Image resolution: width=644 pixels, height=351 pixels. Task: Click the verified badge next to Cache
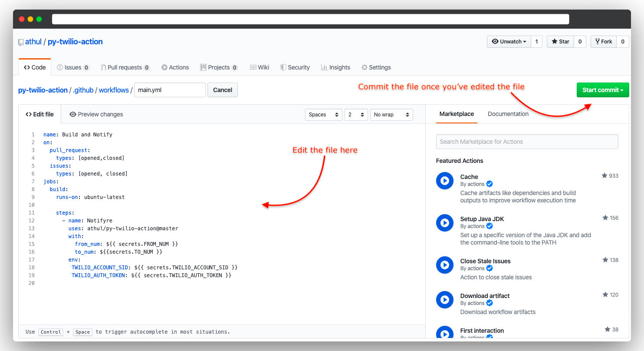(x=490, y=184)
